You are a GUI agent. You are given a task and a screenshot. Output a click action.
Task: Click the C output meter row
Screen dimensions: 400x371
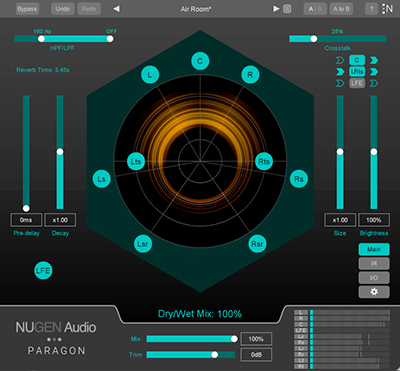pyautogui.click(x=342, y=324)
